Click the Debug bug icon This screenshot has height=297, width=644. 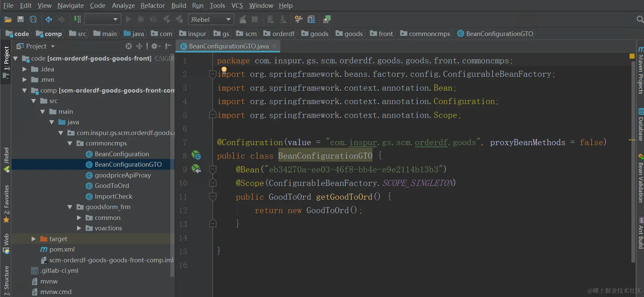pos(141,20)
